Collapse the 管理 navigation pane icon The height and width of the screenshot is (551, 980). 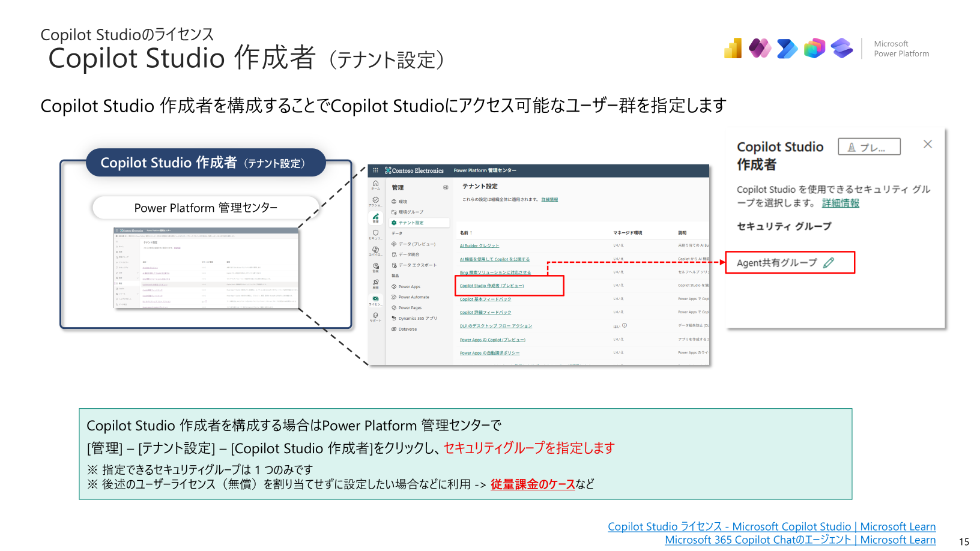point(446,187)
